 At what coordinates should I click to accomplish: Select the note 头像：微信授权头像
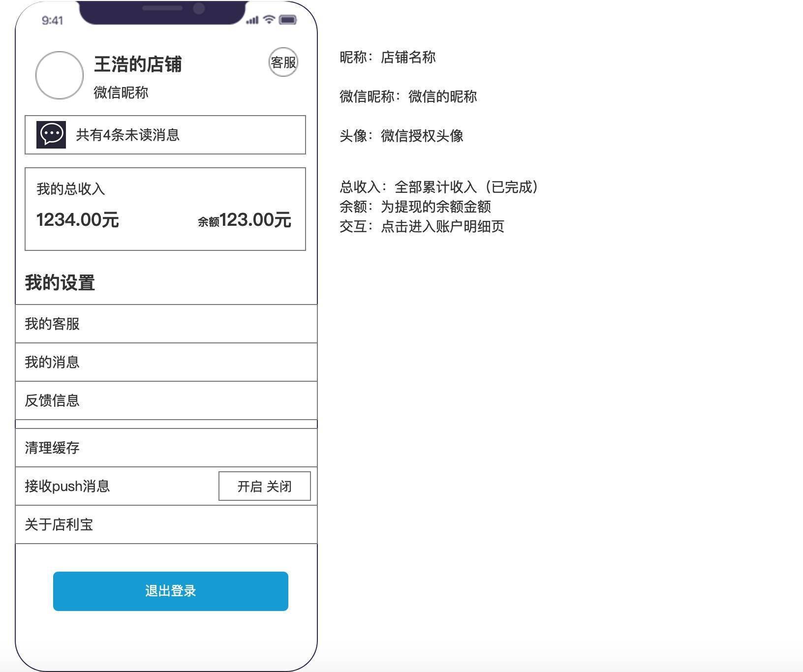[x=401, y=136]
